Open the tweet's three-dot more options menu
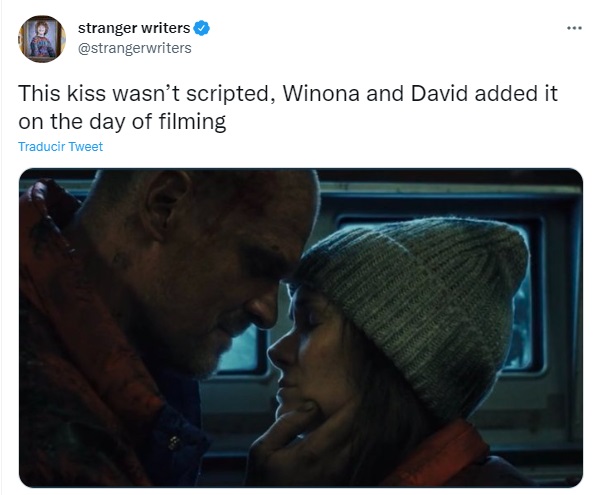This screenshot has width=600, height=495. pos(574,28)
